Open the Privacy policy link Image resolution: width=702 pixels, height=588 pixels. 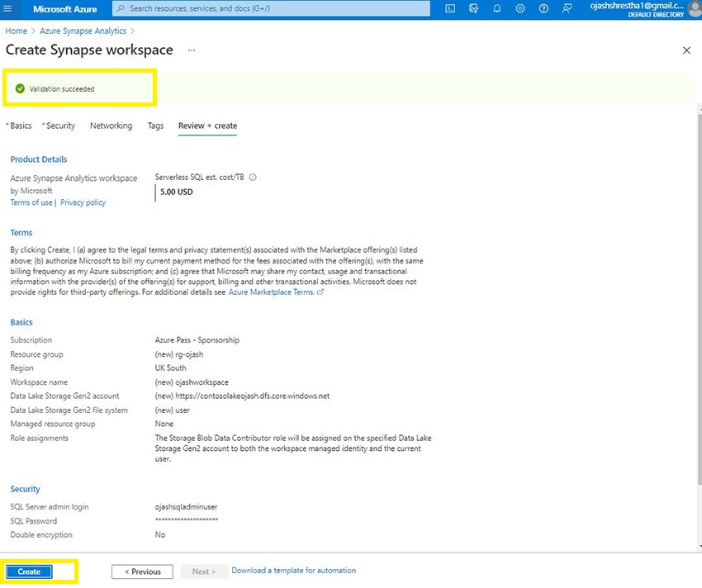pos(83,202)
